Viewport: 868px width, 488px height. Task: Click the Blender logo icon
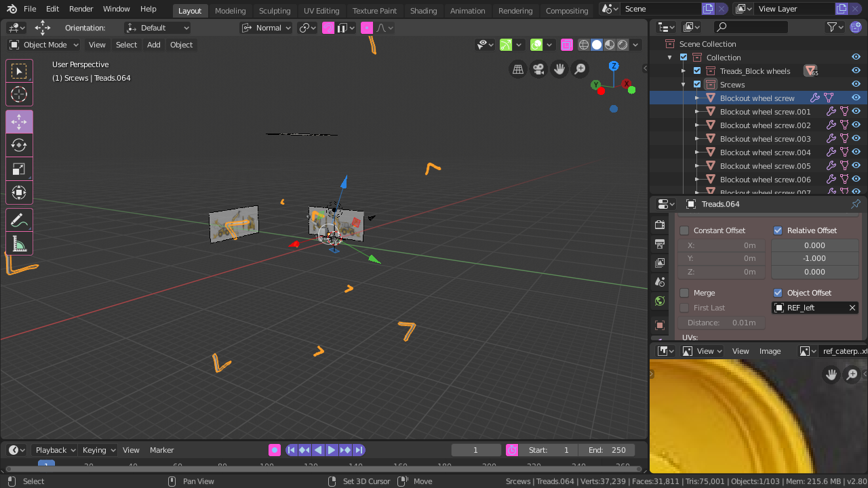point(12,9)
